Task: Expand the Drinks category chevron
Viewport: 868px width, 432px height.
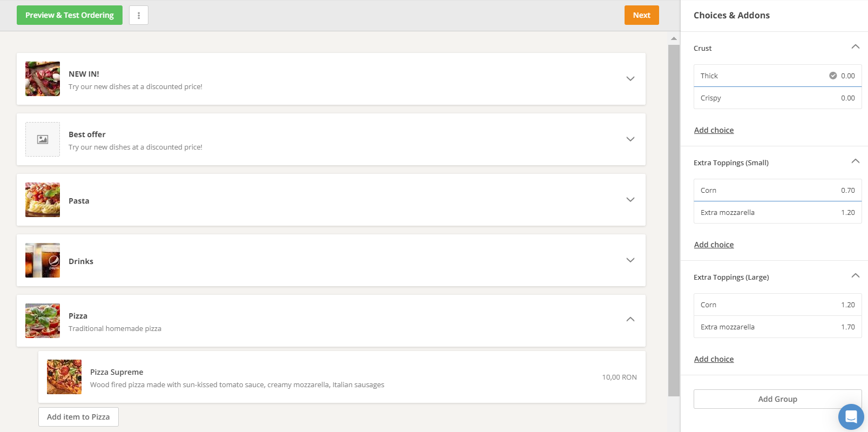Action: 630,260
